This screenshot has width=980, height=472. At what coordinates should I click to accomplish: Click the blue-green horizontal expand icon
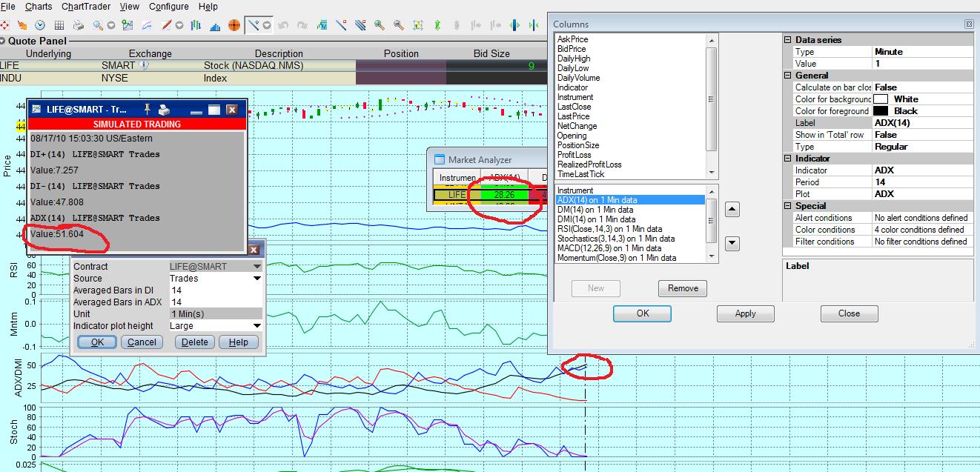click(x=514, y=25)
